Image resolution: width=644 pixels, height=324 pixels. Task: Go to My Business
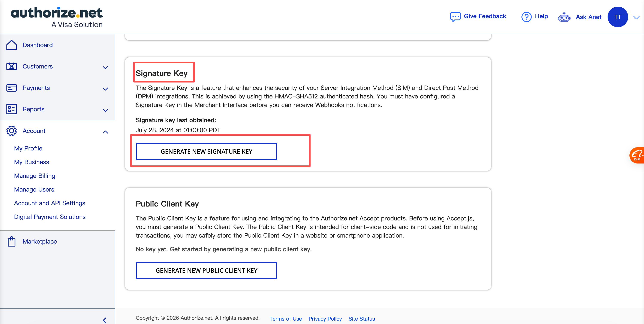point(31,162)
